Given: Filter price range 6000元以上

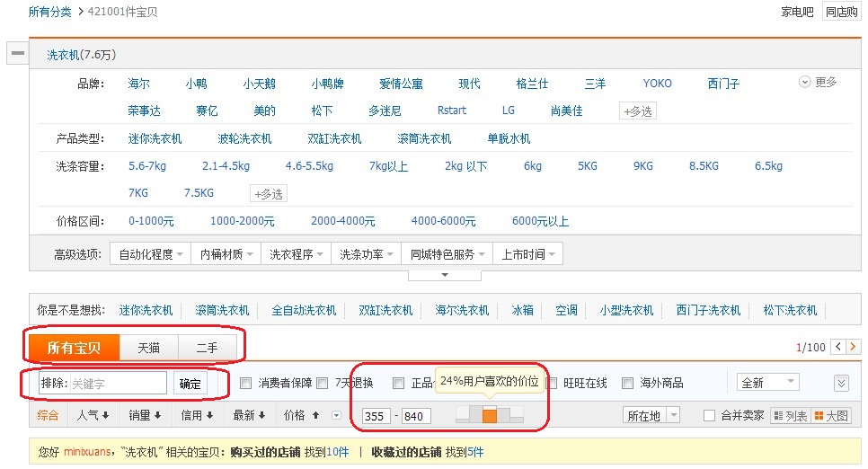Looking at the screenshot, I should pos(540,221).
